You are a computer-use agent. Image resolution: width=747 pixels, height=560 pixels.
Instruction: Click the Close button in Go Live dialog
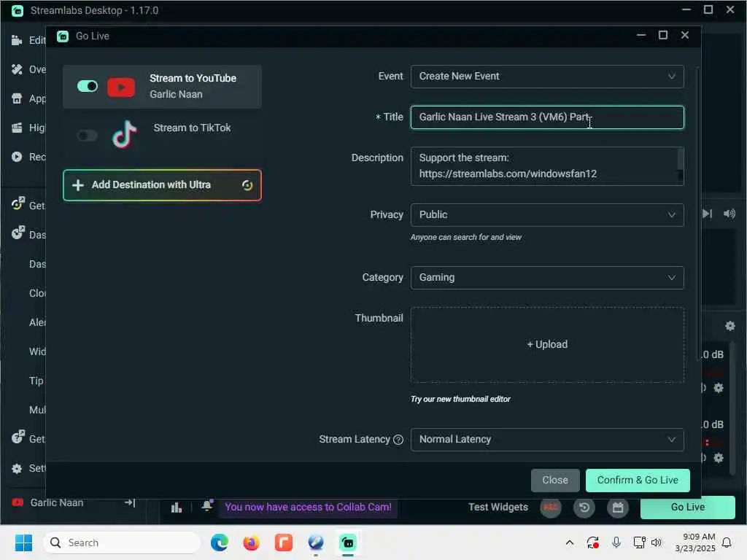click(555, 480)
